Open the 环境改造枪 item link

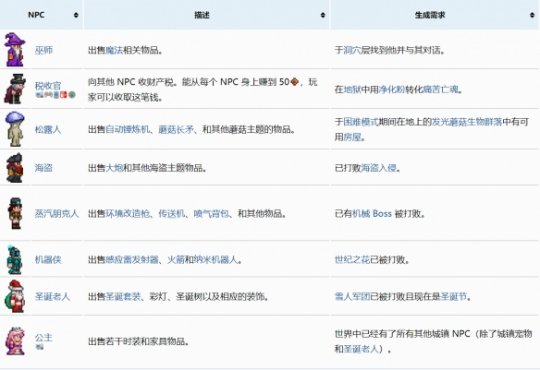tap(127, 214)
